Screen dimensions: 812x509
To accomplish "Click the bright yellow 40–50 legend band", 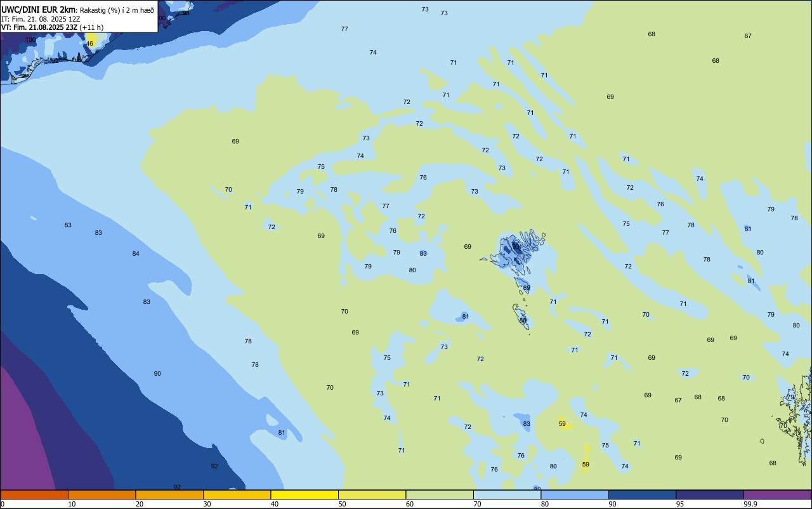I will (304, 494).
